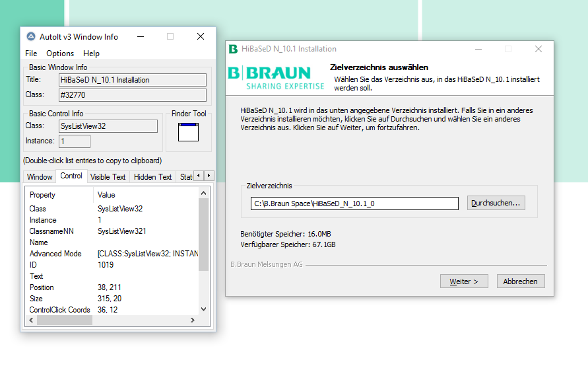Click the Zielverzeichnis path input field

(354, 203)
